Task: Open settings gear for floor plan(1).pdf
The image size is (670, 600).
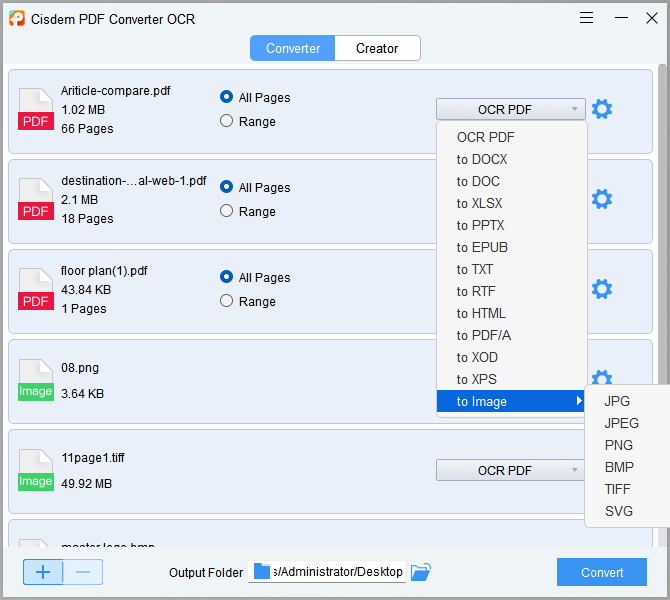Action: pyautogui.click(x=602, y=289)
